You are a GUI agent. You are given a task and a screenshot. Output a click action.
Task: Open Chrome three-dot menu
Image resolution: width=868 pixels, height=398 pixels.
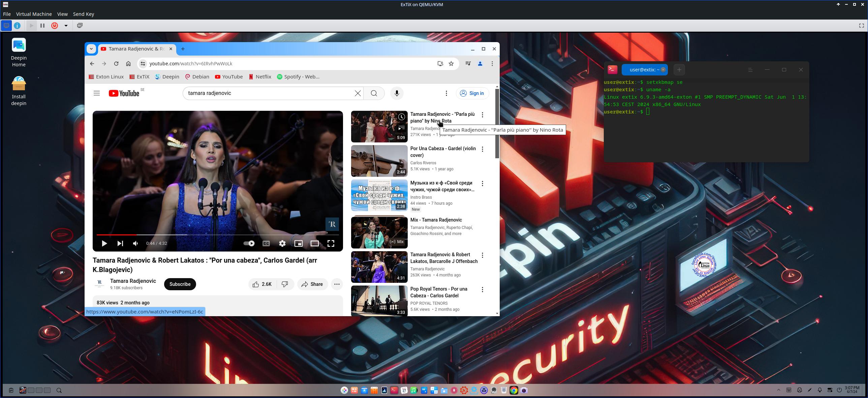492,64
